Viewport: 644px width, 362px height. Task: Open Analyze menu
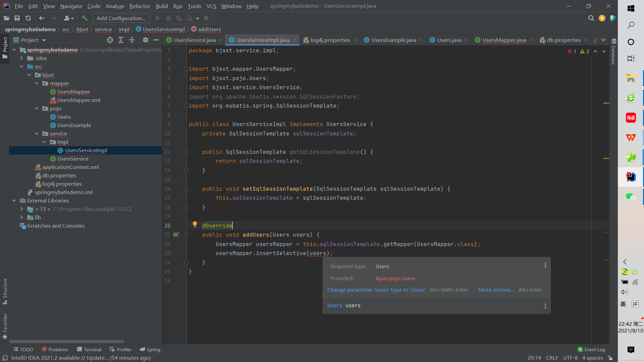point(115,6)
